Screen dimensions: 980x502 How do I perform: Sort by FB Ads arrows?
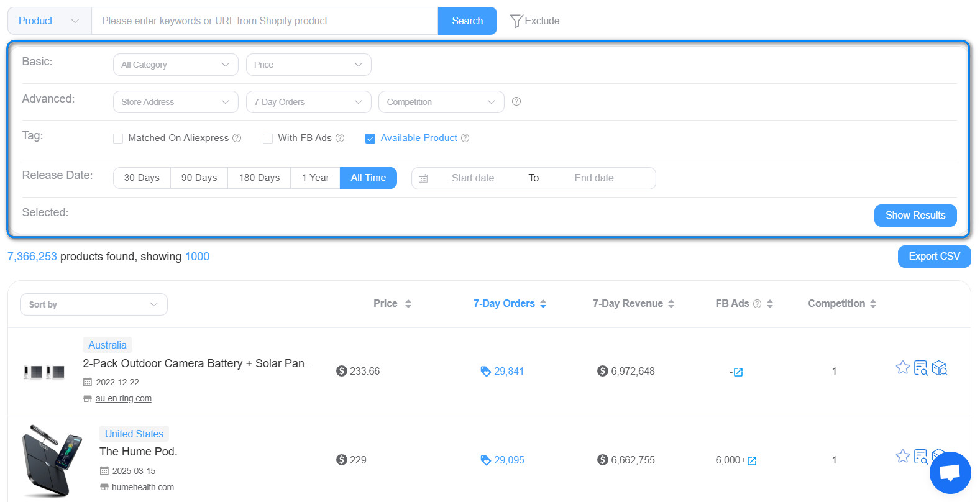(x=770, y=304)
